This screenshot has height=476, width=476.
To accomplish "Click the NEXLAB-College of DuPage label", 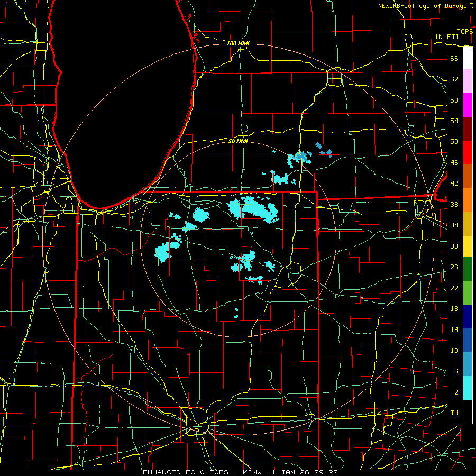I will click(423, 6).
